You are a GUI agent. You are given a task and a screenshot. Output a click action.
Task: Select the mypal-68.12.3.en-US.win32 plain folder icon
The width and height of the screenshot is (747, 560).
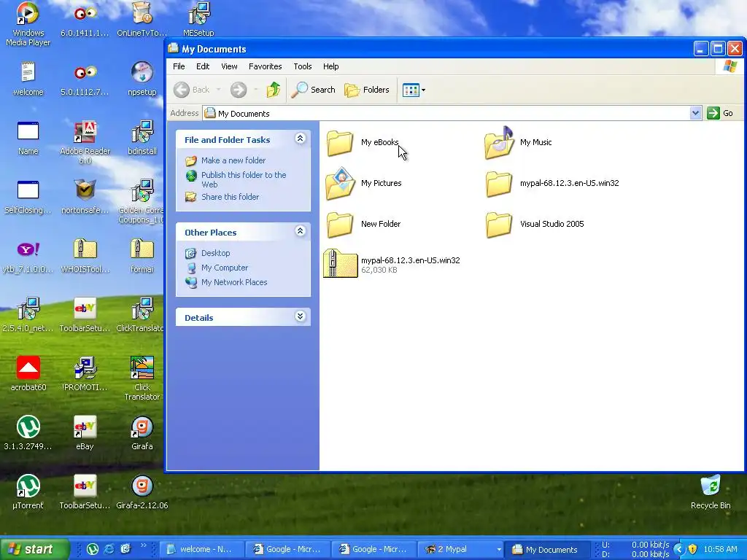[x=499, y=183]
